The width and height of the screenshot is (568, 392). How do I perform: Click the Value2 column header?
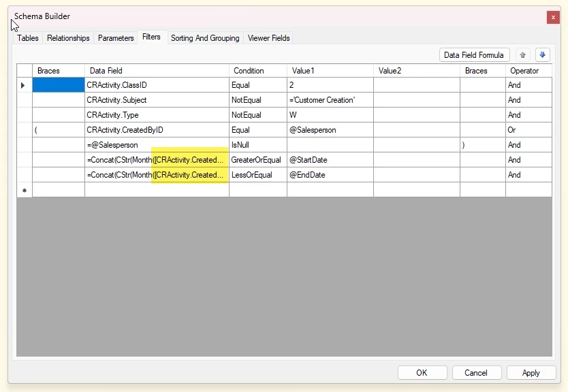(x=417, y=71)
